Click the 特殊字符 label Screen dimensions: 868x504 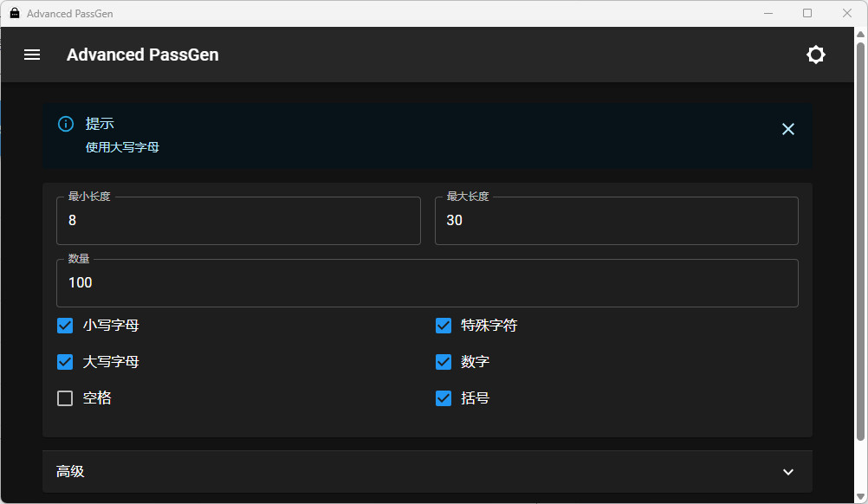(489, 326)
